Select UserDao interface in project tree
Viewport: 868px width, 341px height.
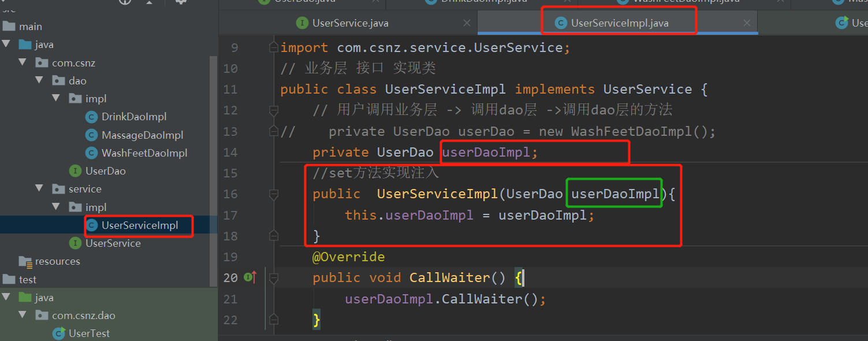coord(106,171)
